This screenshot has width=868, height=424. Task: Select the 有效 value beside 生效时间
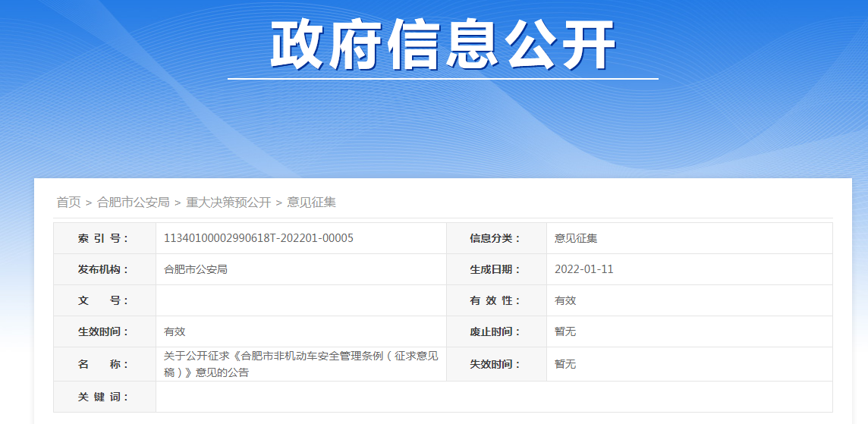click(175, 331)
